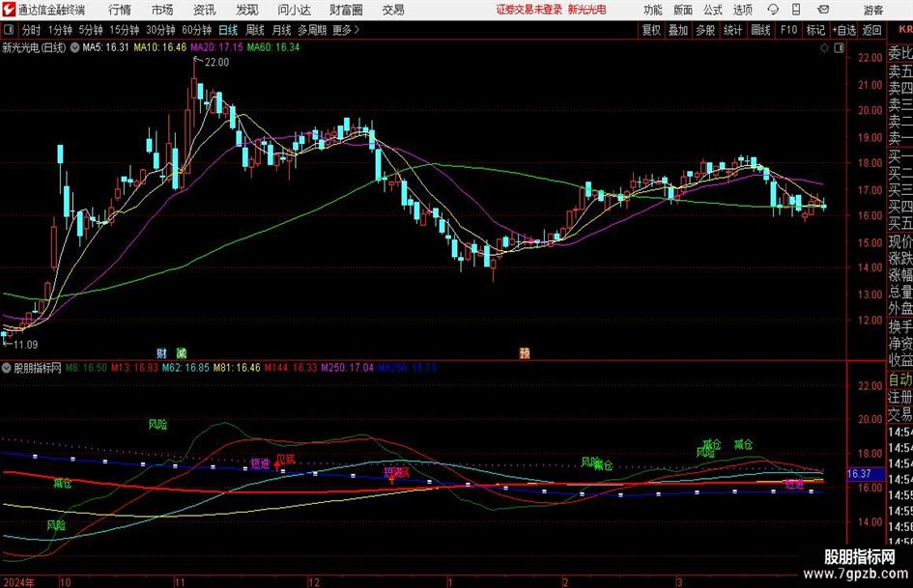
Task: Click the 减 marker on the chart
Action: pos(182,352)
